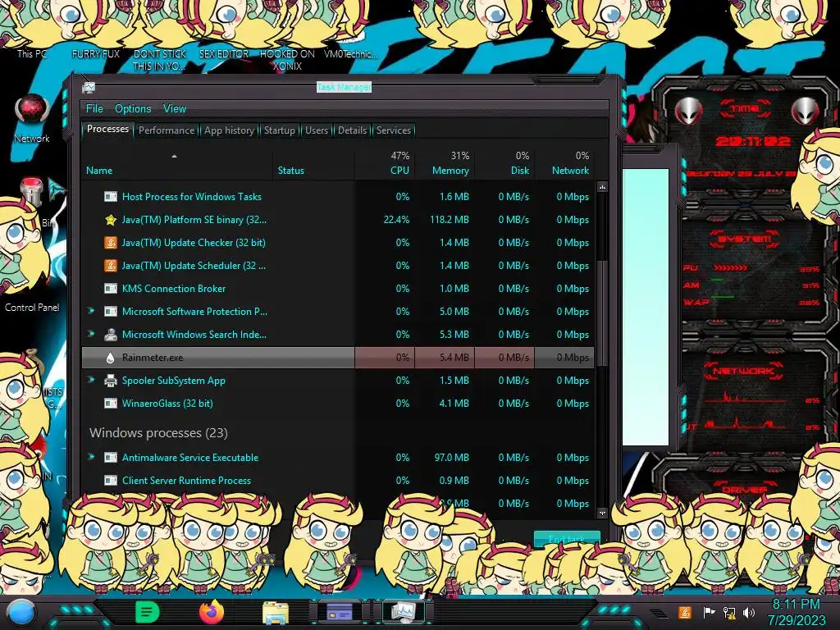Open the Control Panel desktop shortcut

coord(32,307)
